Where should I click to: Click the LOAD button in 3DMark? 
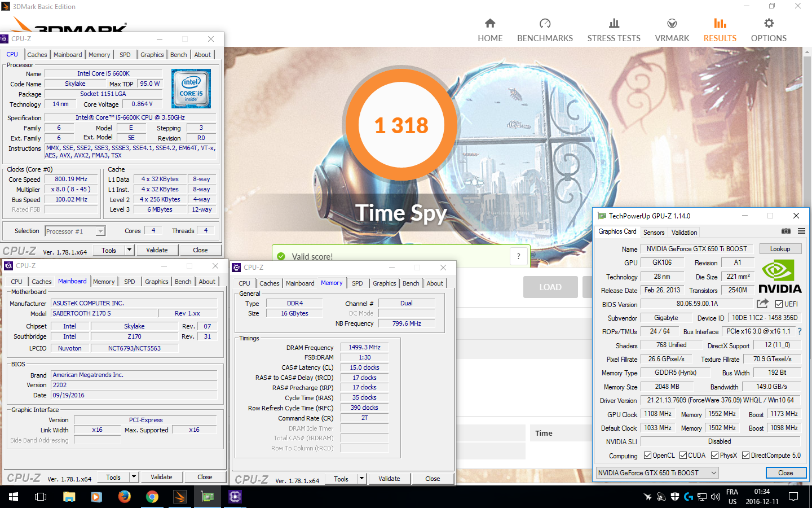click(550, 287)
